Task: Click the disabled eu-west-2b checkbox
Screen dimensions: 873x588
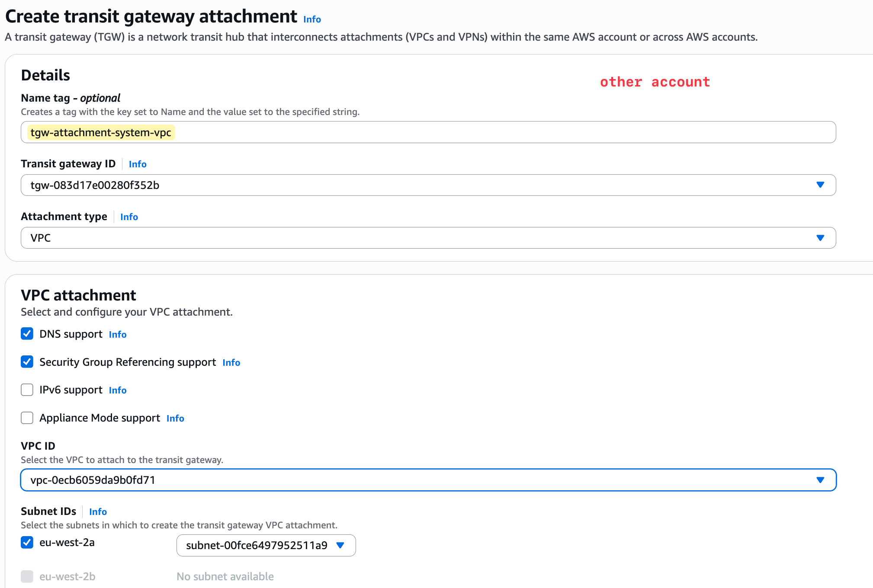Action: click(27, 576)
